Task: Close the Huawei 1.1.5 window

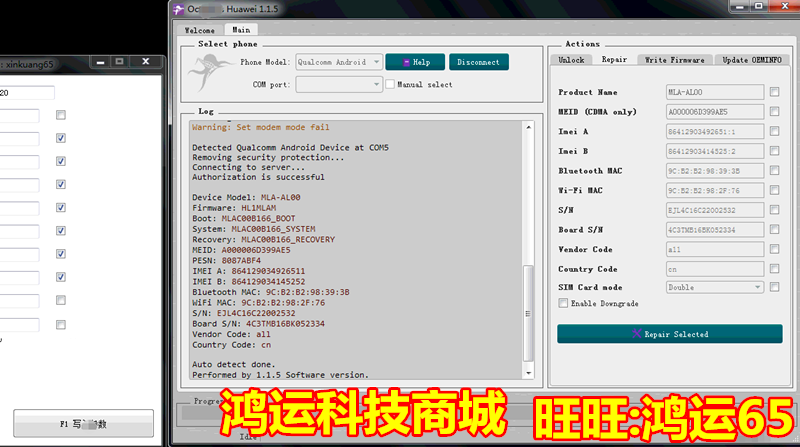Action: [785, 6]
